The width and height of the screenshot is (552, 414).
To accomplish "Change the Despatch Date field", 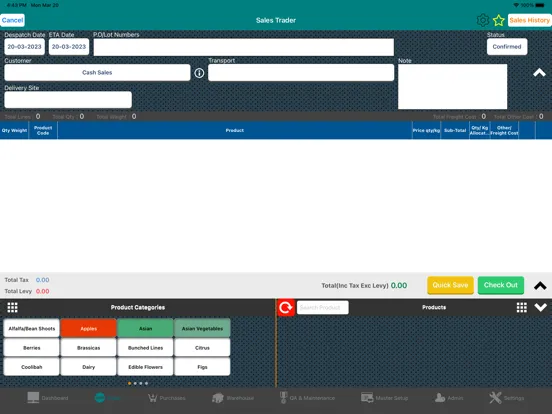I will coord(24,46).
